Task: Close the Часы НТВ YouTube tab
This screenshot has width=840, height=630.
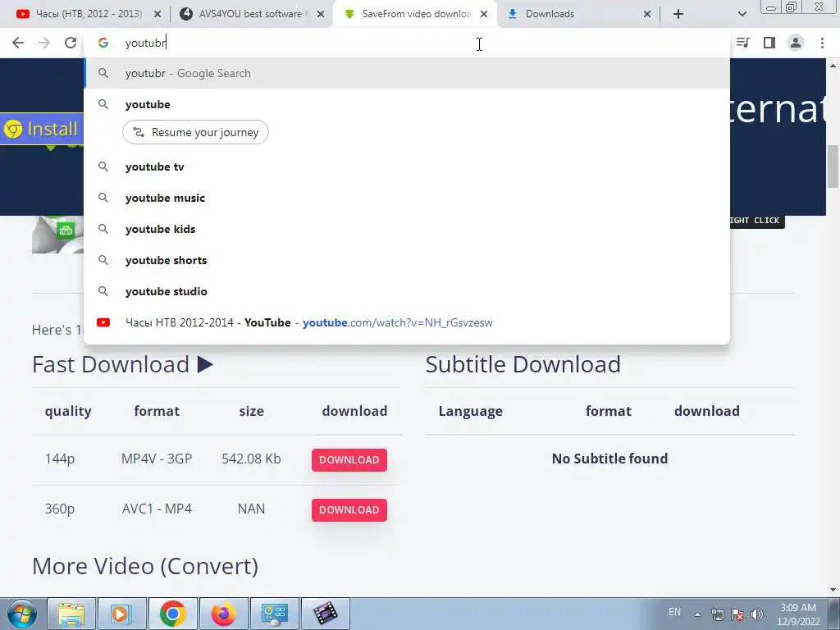Action: 157,15
